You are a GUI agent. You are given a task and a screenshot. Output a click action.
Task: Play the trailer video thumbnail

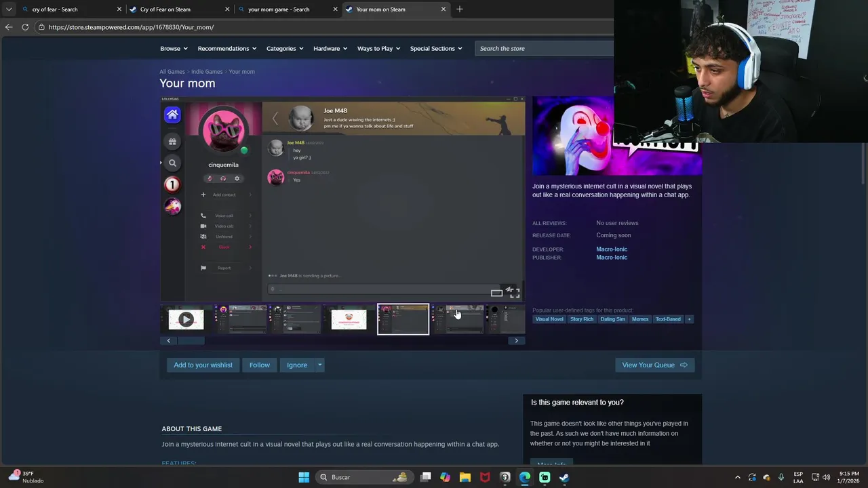pos(186,319)
